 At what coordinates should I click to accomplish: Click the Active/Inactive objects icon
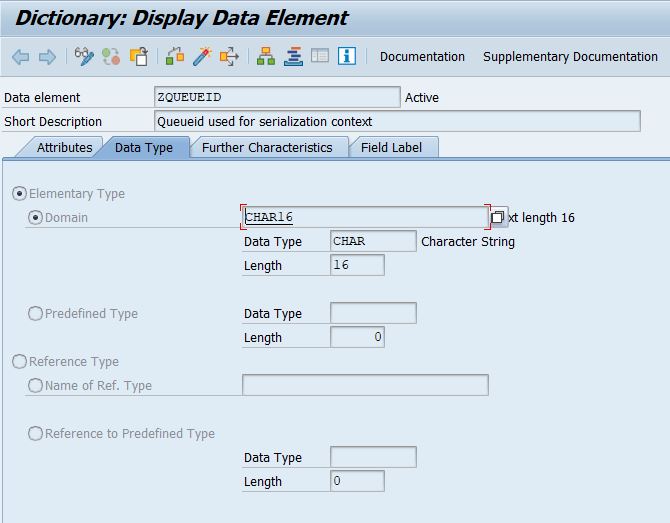click(x=111, y=56)
